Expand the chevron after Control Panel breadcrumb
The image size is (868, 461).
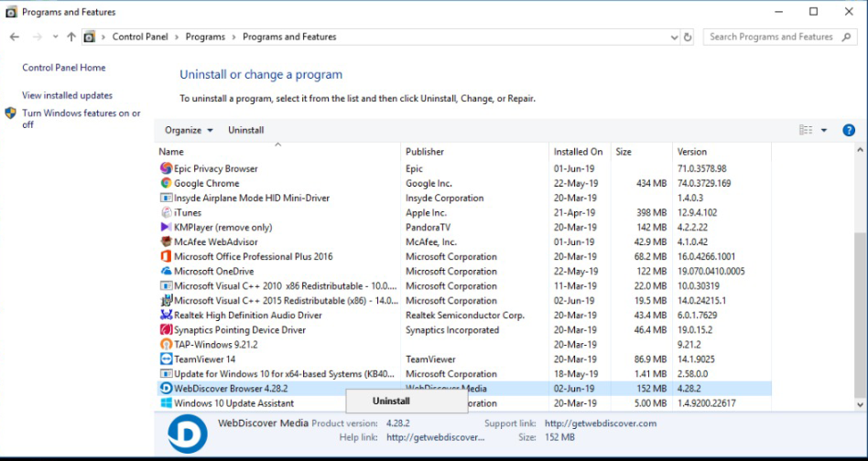[177, 37]
